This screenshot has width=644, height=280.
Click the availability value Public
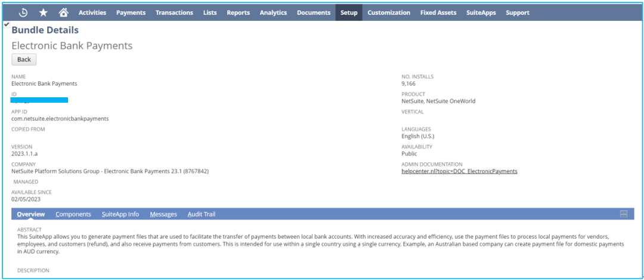click(x=409, y=154)
